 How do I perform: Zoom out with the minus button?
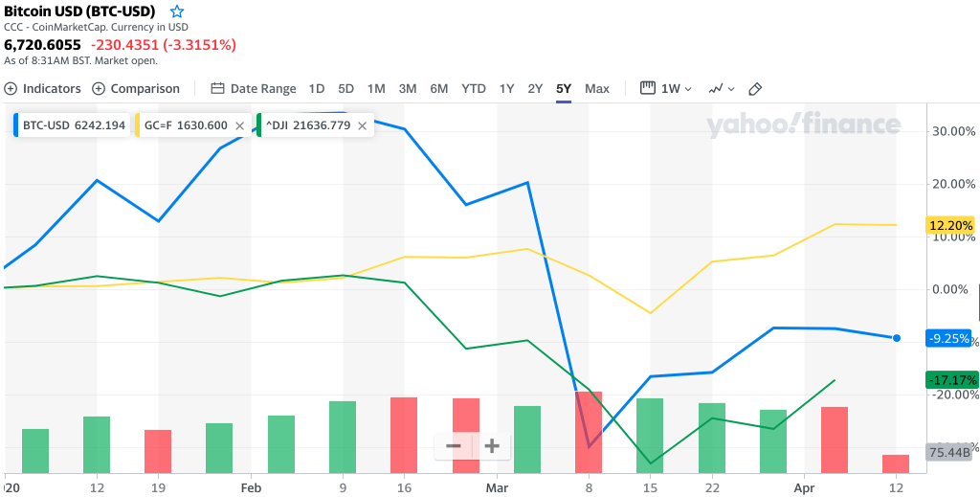coord(454,445)
